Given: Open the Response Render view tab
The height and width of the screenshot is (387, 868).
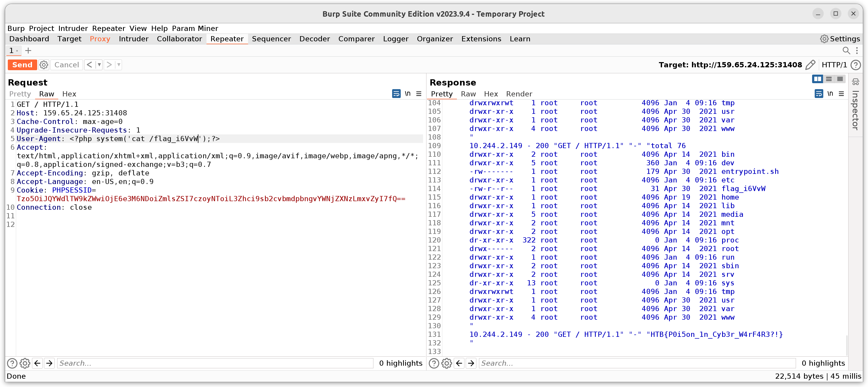Looking at the screenshot, I should tap(519, 94).
